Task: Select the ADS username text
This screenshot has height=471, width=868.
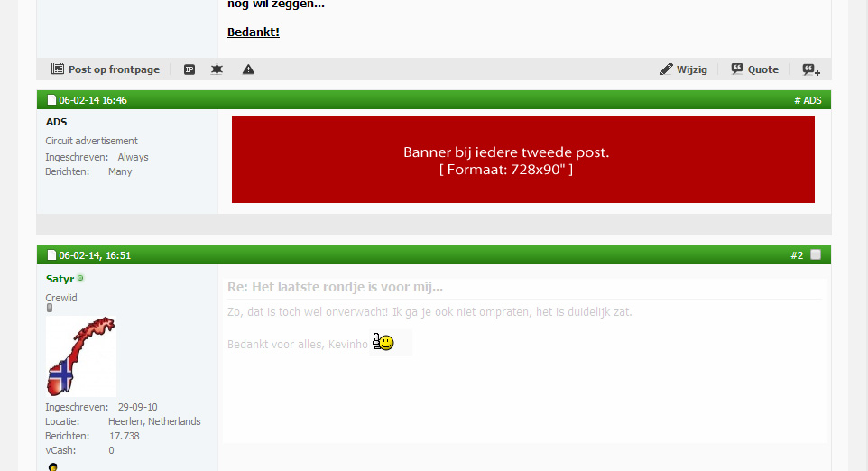Action: [x=57, y=122]
